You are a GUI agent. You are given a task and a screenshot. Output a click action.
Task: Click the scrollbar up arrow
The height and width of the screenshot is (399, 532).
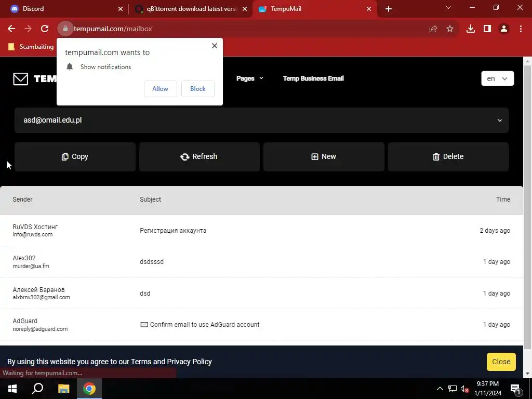(x=528, y=61)
